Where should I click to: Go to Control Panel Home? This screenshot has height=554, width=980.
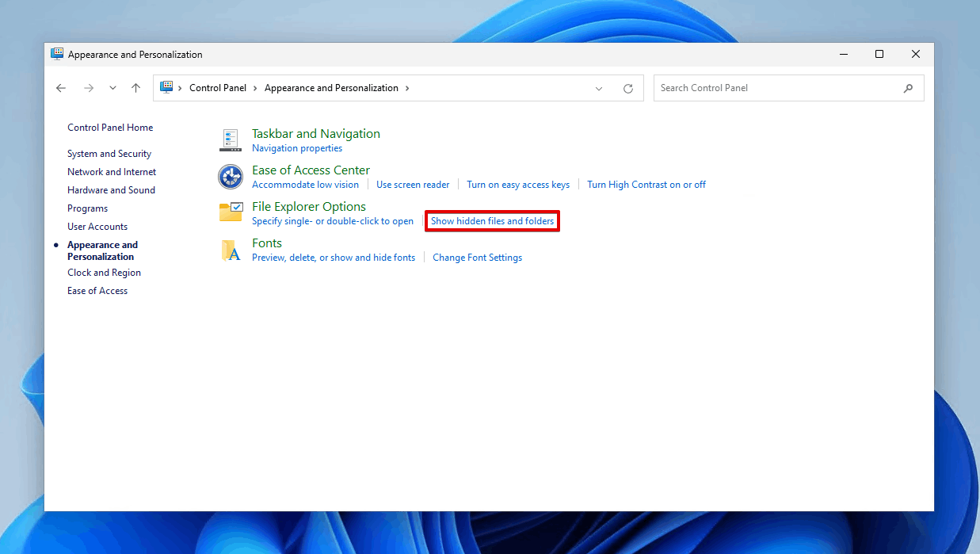[x=110, y=128]
